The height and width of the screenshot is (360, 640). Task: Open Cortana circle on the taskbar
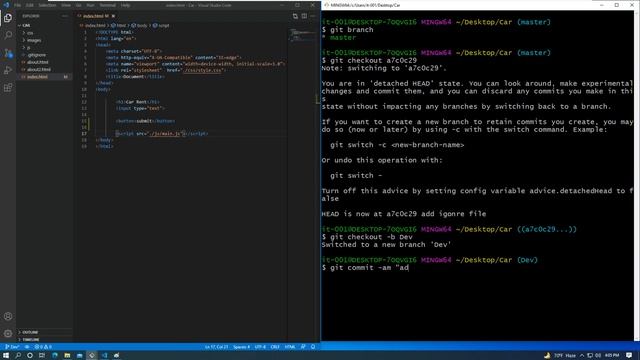(30, 356)
